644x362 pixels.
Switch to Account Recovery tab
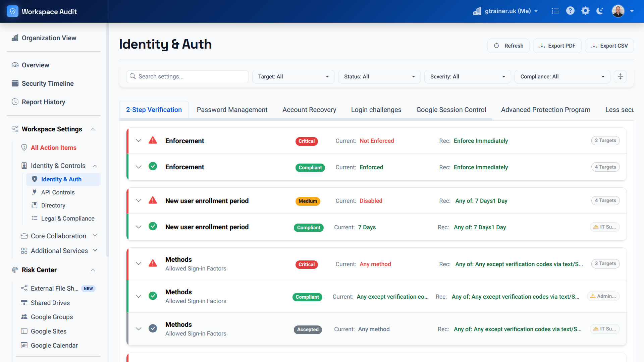pos(309,110)
